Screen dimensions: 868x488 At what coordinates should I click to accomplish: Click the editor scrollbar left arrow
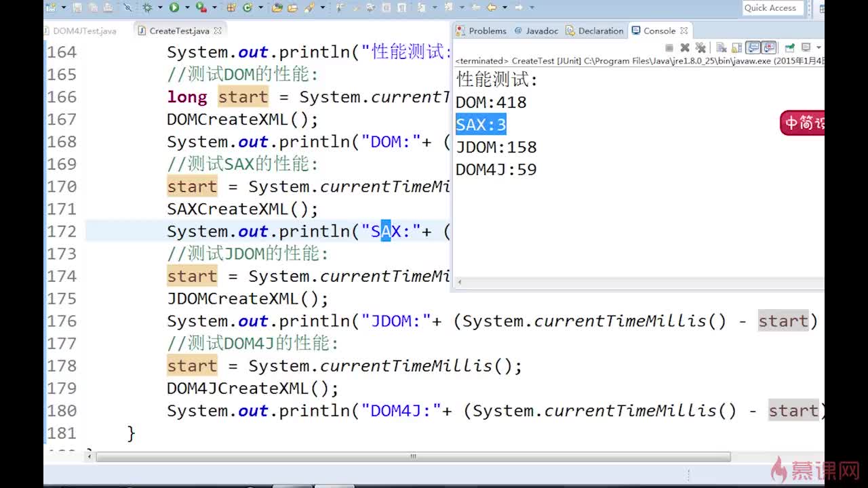pos(90,457)
